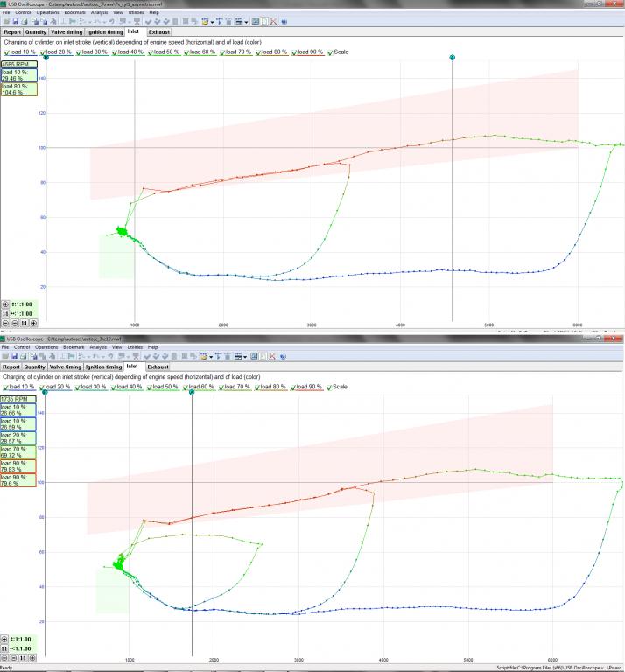Click the top zoom-in plus icon in upper chart
This screenshot has width=625, height=672.
(x=6, y=304)
